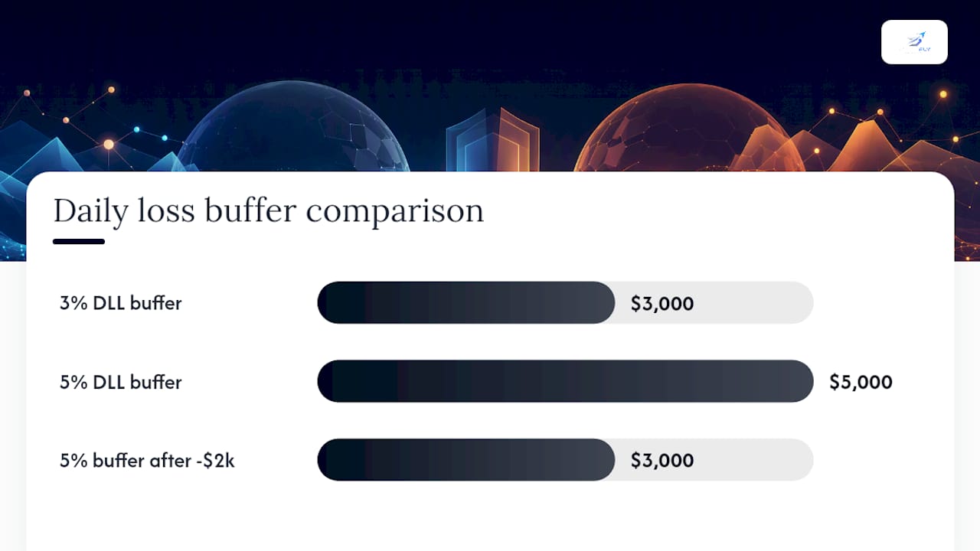This screenshot has width=980, height=551.
Task: Click the '5% buffer after -$2k' label
Action: click(x=147, y=461)
